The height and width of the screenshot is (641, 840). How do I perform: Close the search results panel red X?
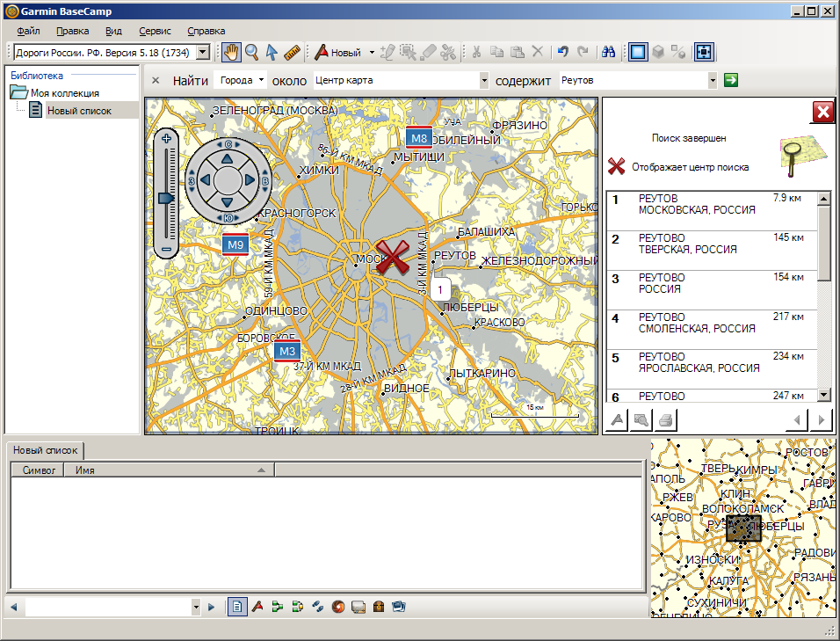click(822, 112)
